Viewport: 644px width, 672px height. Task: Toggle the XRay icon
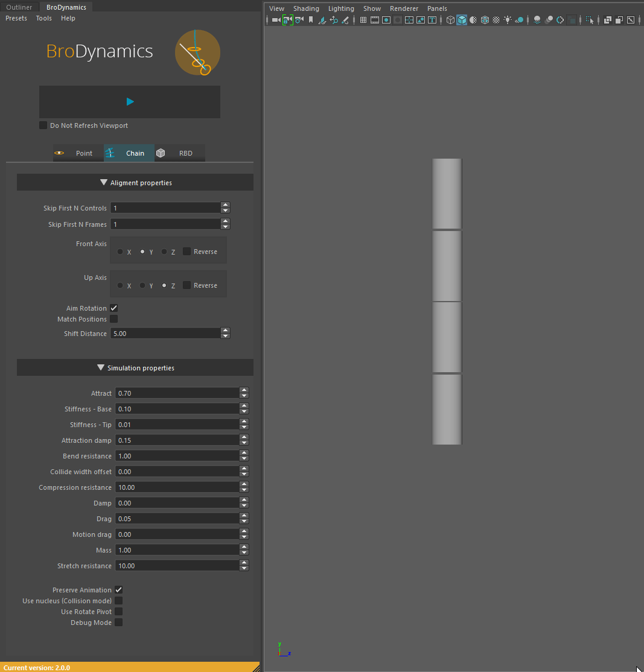click(x=608, y=20)
